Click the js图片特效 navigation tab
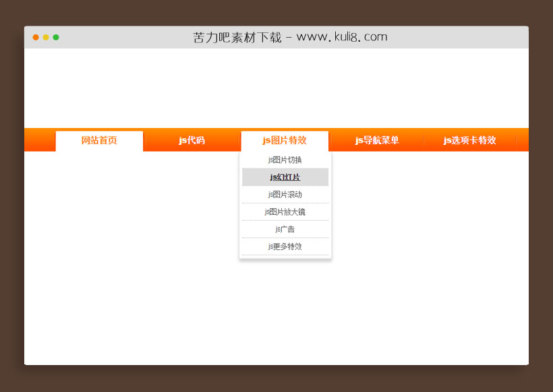553x392 pixels. tap(285, 141)
